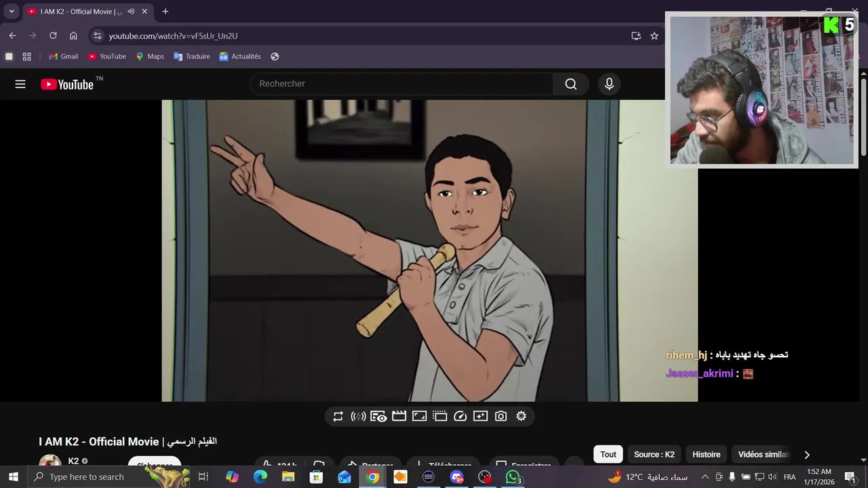This screenshot has height=488, width=868.
Task: Show more chips with the right chevron
Action: tap(806, 455)
